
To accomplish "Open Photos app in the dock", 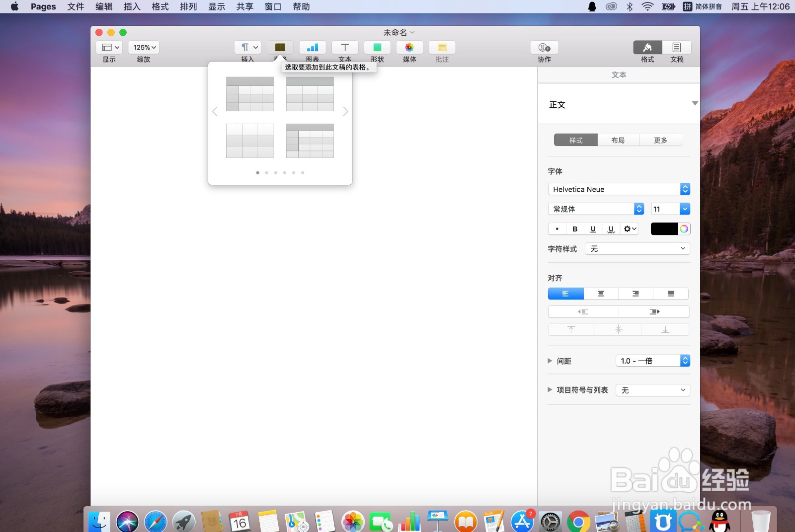I will coord(353,522).
